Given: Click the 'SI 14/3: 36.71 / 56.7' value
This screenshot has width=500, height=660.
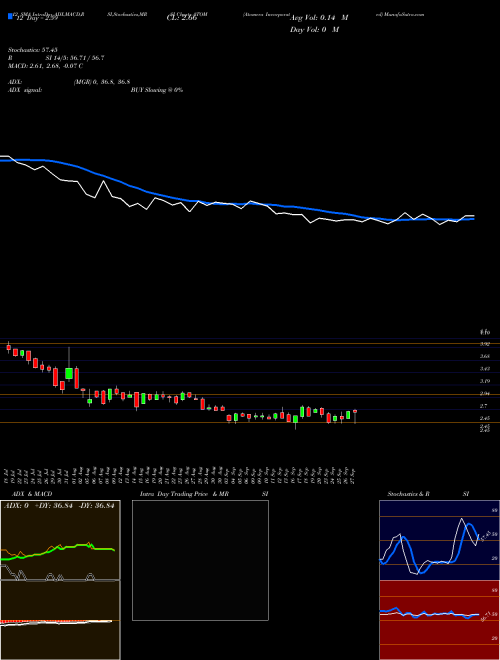Looking at the screenshot, I should pyautogui.click(x=75, y=58).
